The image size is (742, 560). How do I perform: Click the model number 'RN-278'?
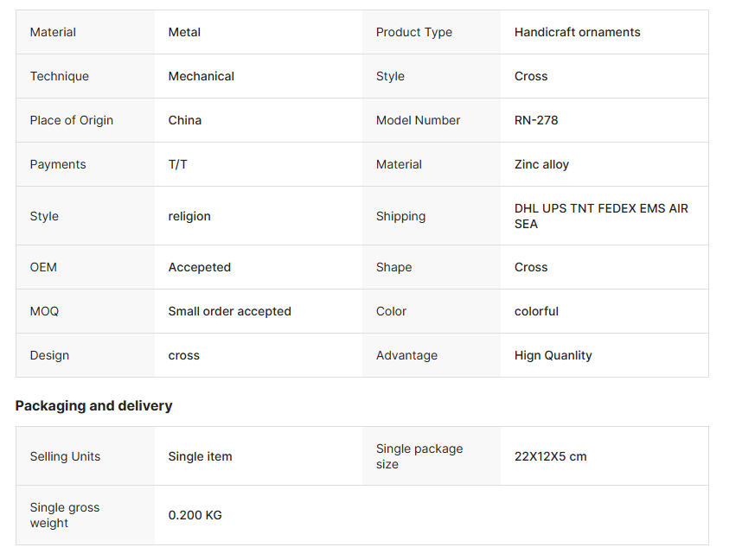tap(536, 120)
